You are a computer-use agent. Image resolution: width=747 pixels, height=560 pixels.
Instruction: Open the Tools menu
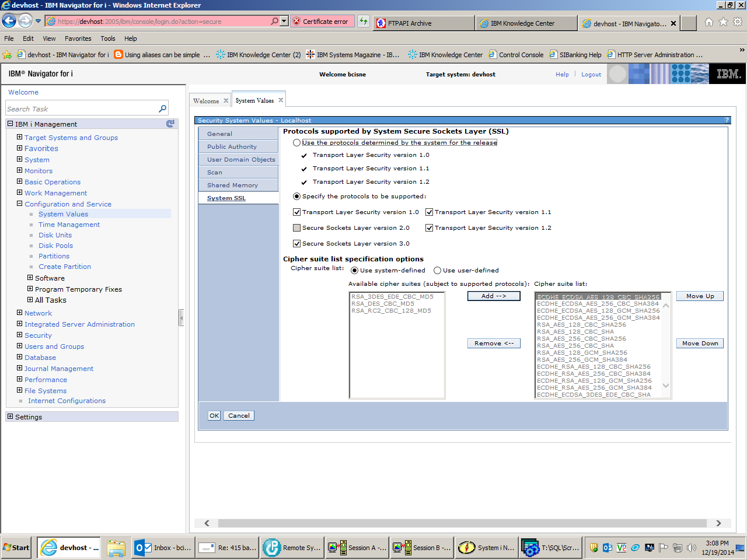pos(107,38)
